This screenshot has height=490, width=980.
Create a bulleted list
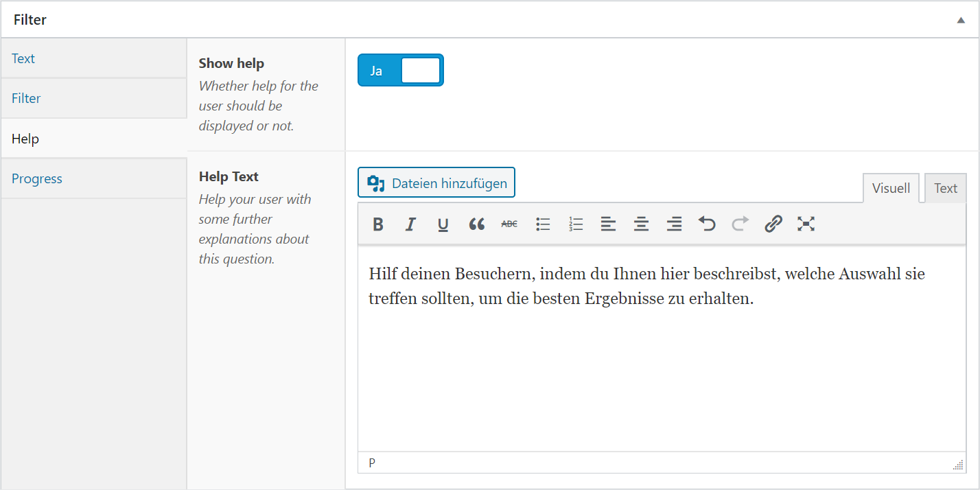pos(543,224)
